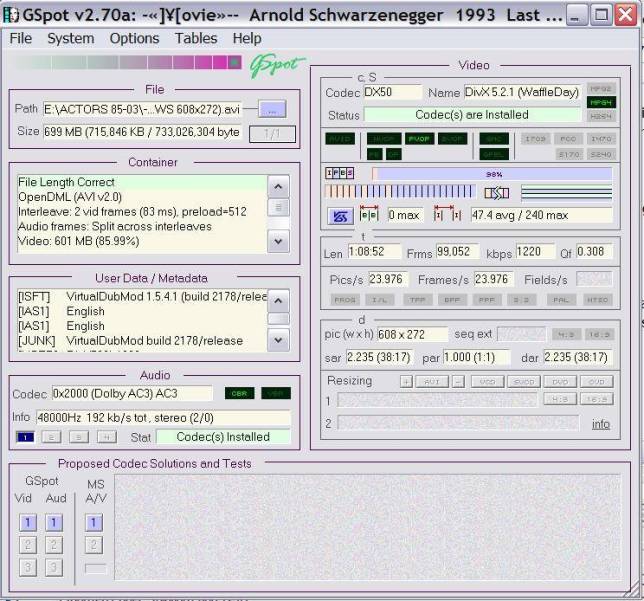The height and width of the screenshot is (601, 644).
Task: Select the 'Video: 601 MB (85.99%)' row
Action: 142,241
